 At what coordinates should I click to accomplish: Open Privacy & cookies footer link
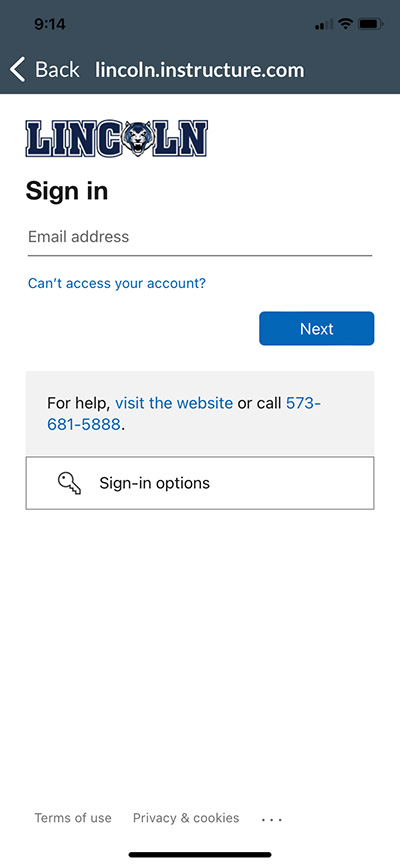tap(186, 818)
